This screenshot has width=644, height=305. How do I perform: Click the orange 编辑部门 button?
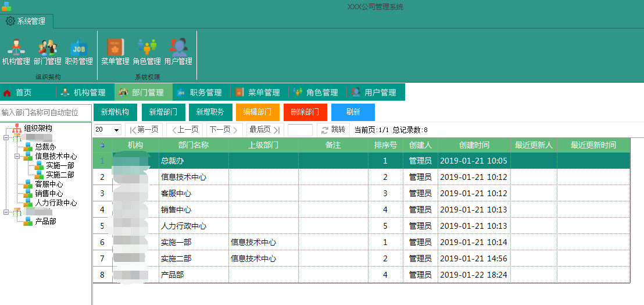(257, 112)
